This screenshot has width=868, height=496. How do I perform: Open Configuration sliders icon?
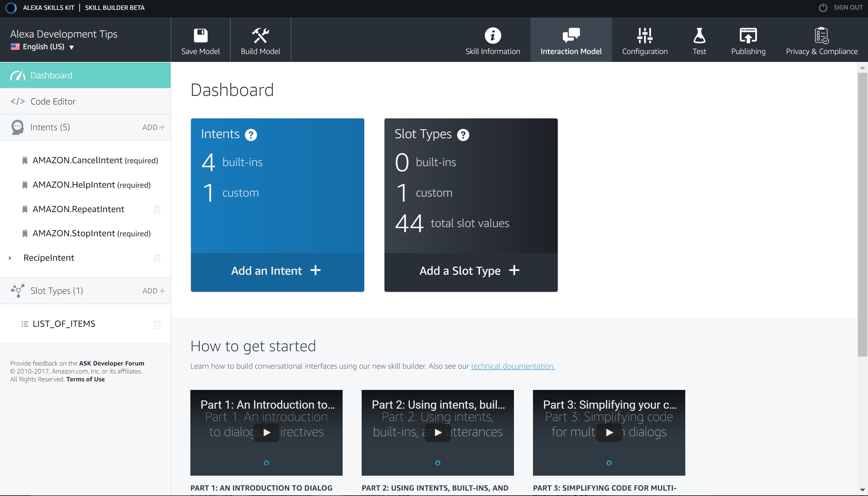point(645,36)
